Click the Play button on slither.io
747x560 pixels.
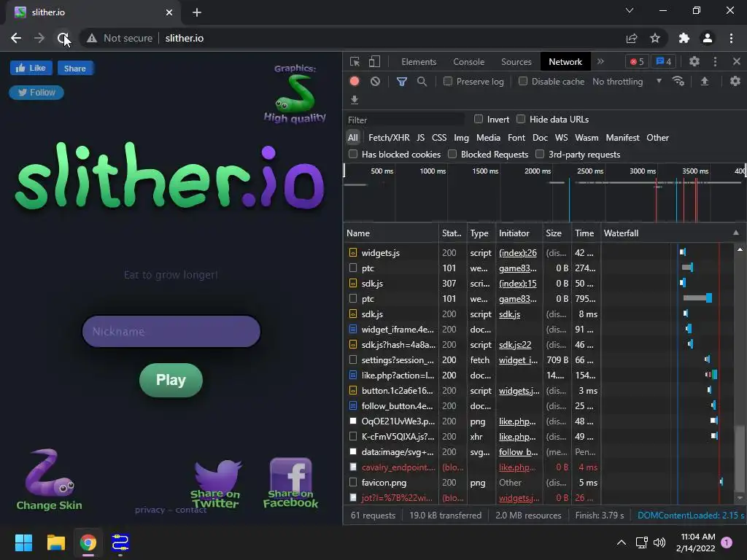point(171,380)
